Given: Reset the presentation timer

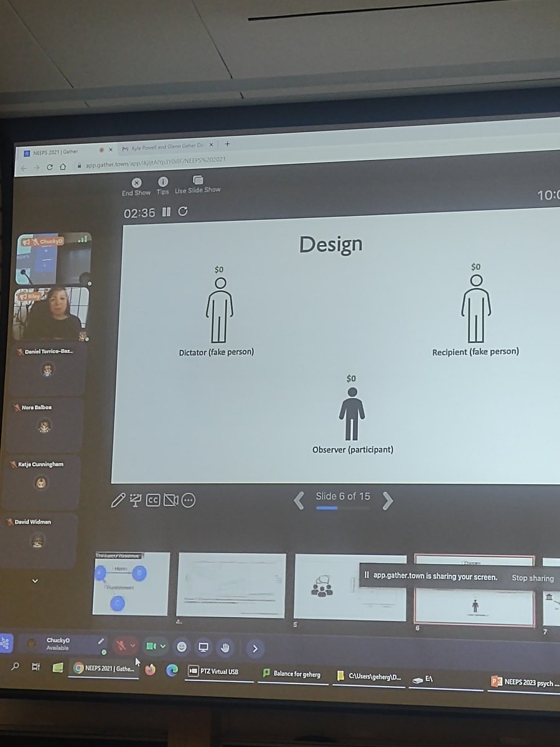Looking at the screenshot, I should click(183, 212).
